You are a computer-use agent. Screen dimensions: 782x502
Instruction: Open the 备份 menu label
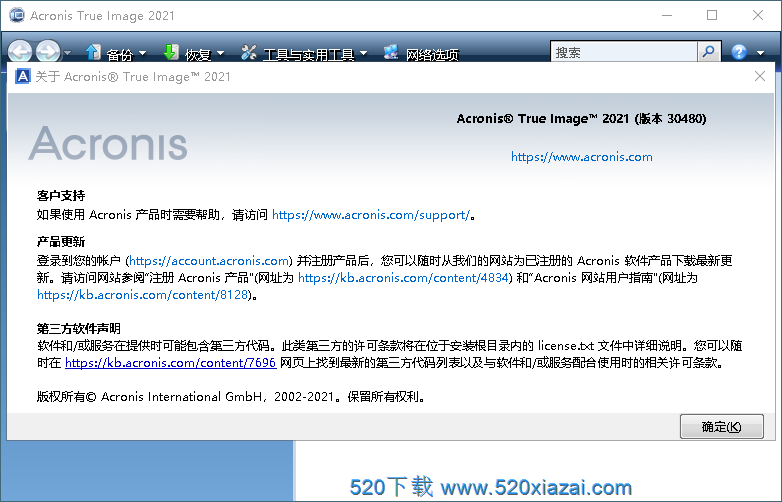pos(120,54)
